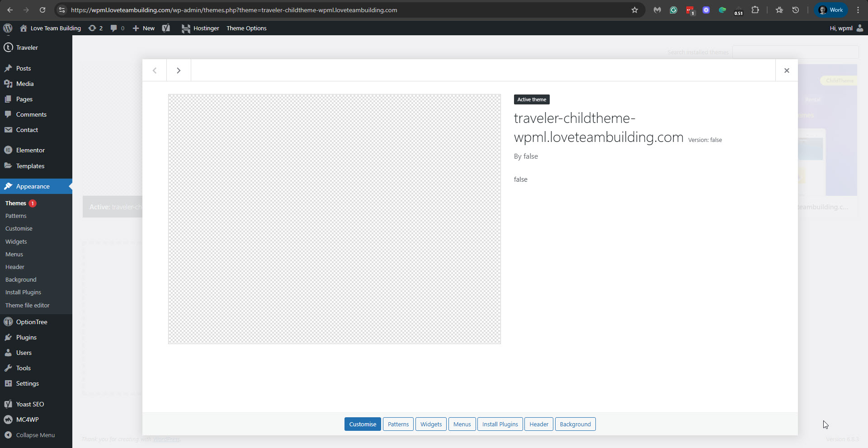This screenshot has width=868, height=448.
Task: Open the Yoast icon in admin bar
Action: pos(166,28)
